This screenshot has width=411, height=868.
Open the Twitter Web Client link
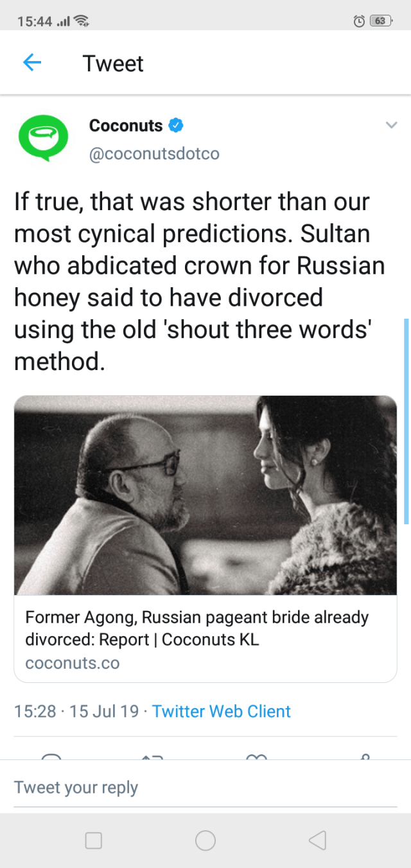point(222,711)
